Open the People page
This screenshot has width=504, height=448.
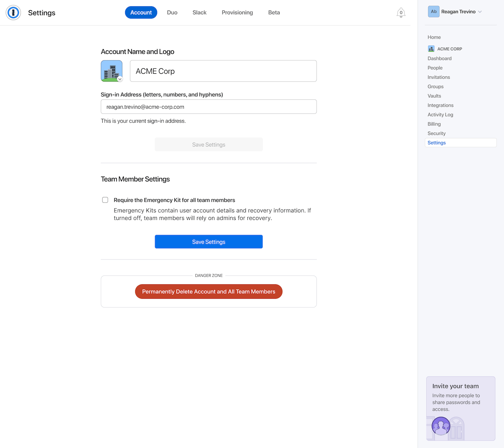435,67
